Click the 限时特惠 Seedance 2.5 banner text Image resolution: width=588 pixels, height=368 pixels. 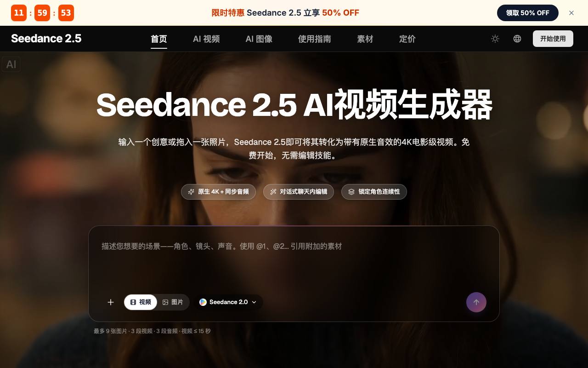285,13
